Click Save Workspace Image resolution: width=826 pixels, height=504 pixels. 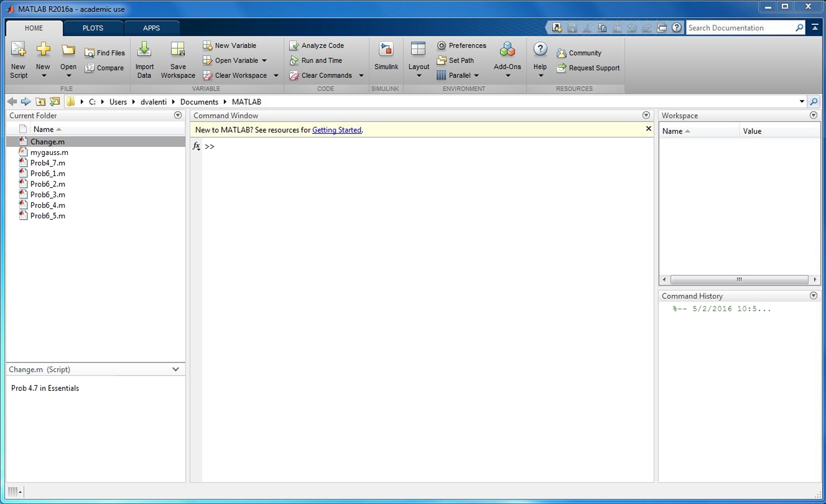pyautogui.click(x=178, y=60)
